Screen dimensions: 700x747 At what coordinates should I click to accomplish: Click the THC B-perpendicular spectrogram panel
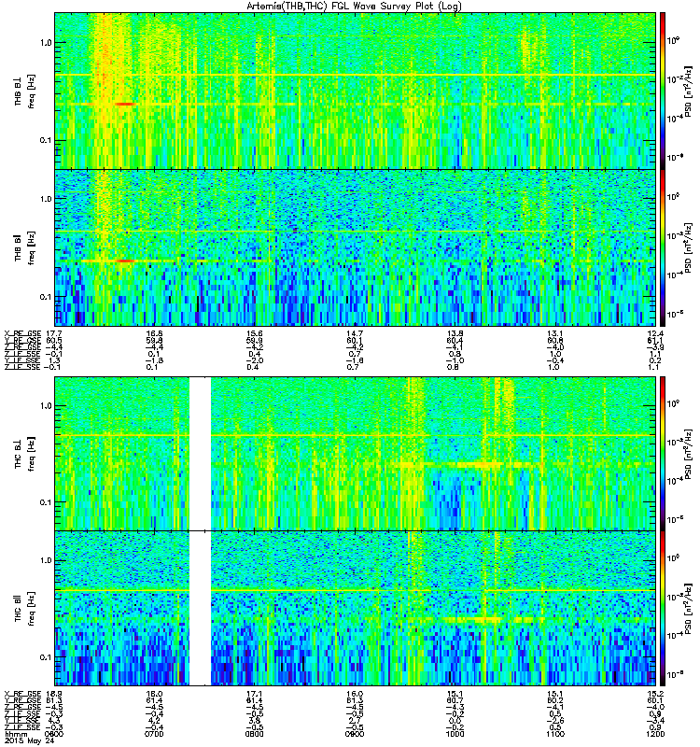tap(356, 454)
